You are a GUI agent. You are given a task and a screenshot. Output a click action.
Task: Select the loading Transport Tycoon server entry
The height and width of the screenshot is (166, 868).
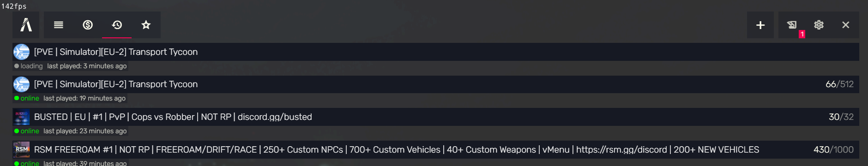(x=436, y=52)
